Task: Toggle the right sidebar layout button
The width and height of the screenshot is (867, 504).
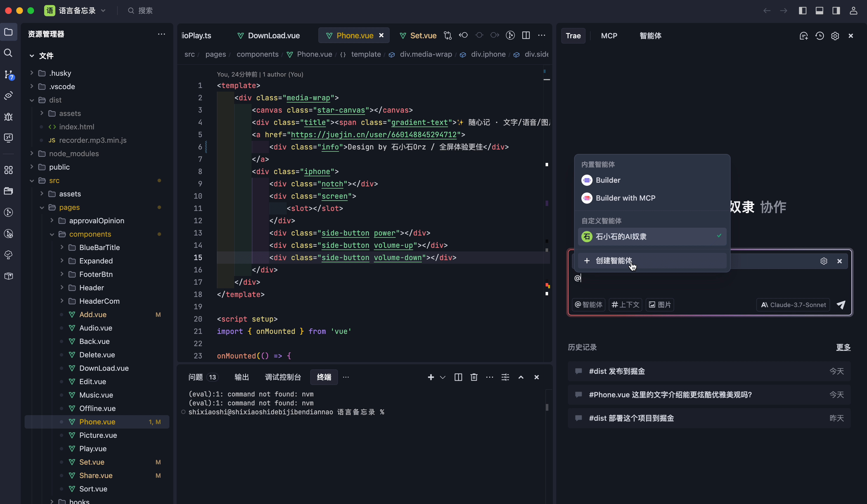Action: click(x=836, y=11)
